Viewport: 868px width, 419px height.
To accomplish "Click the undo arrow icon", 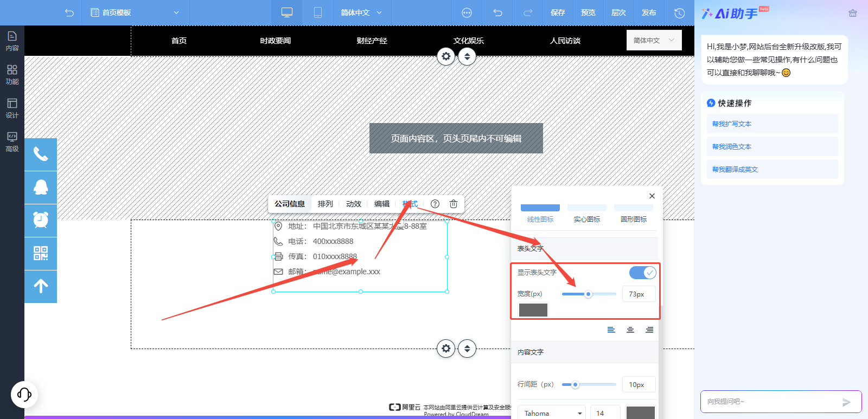I will (x=497, y=12).
